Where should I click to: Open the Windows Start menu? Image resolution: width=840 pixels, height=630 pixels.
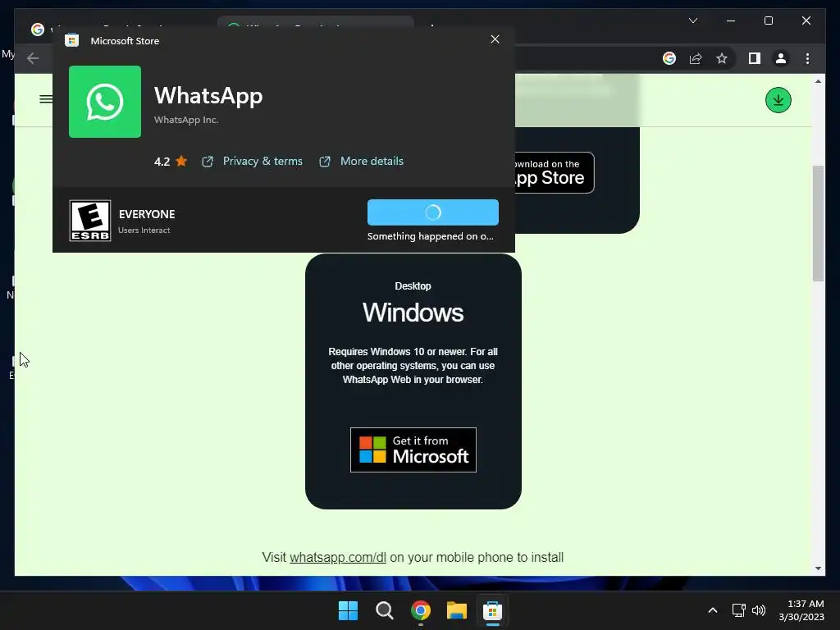coord(348,610)
